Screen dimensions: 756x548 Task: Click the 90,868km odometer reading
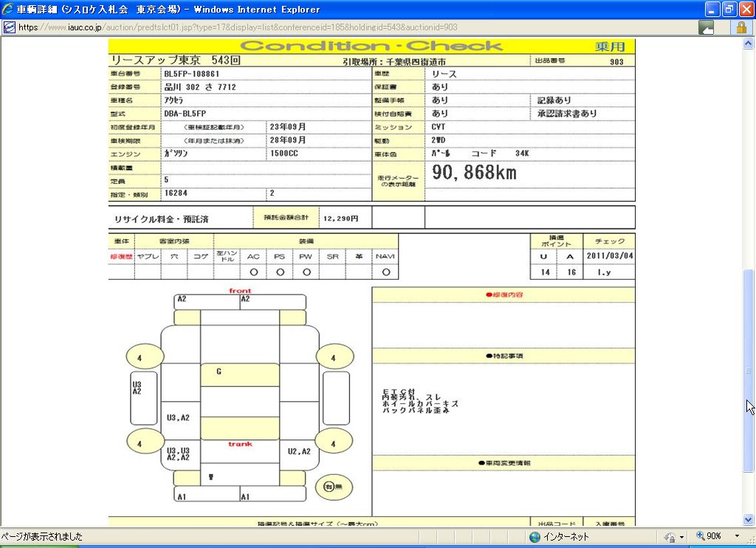pos(474,174)
